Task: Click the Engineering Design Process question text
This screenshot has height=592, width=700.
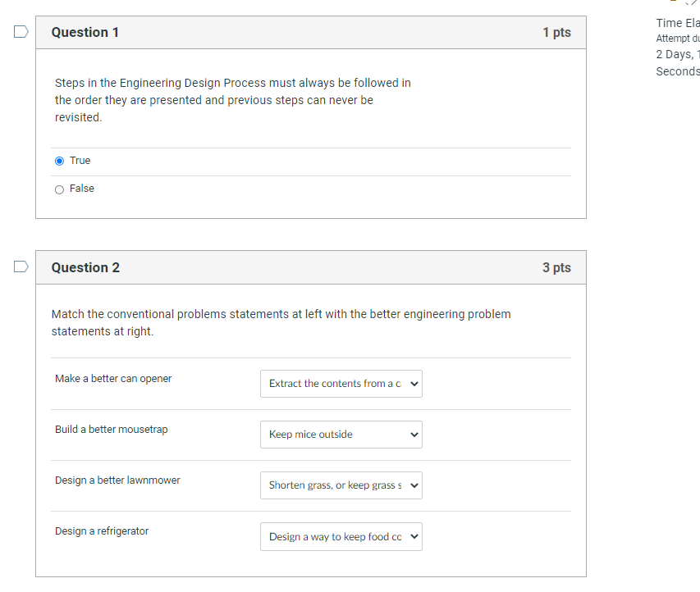Action: pos(233,100)
